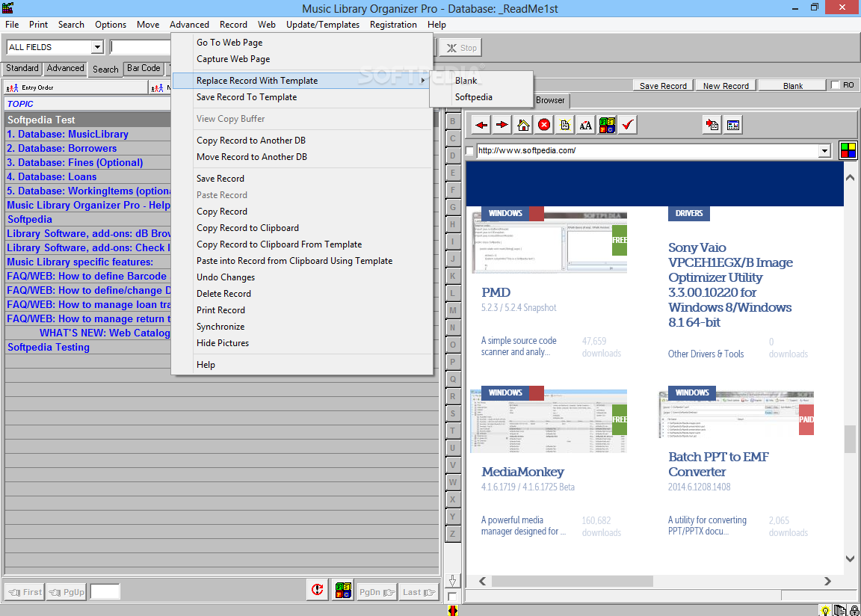Click the page number field beside PgUp
This screenshot has width=861, height=616.
[x=105, y=591]
